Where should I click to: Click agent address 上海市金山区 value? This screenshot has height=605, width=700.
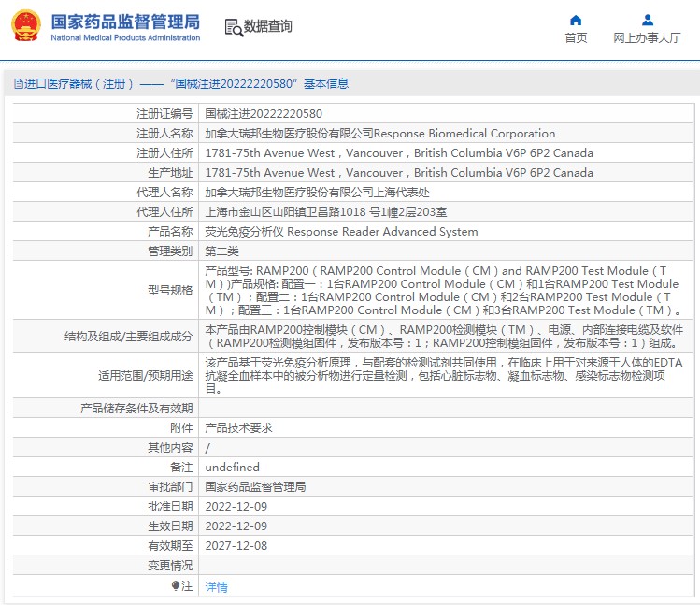(x=326, y=211)
